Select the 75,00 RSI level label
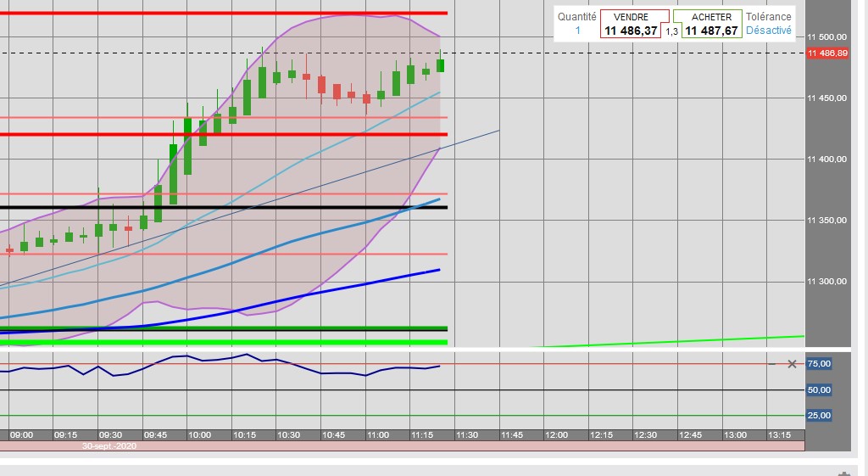868x476 pixels. click(819, 364)
